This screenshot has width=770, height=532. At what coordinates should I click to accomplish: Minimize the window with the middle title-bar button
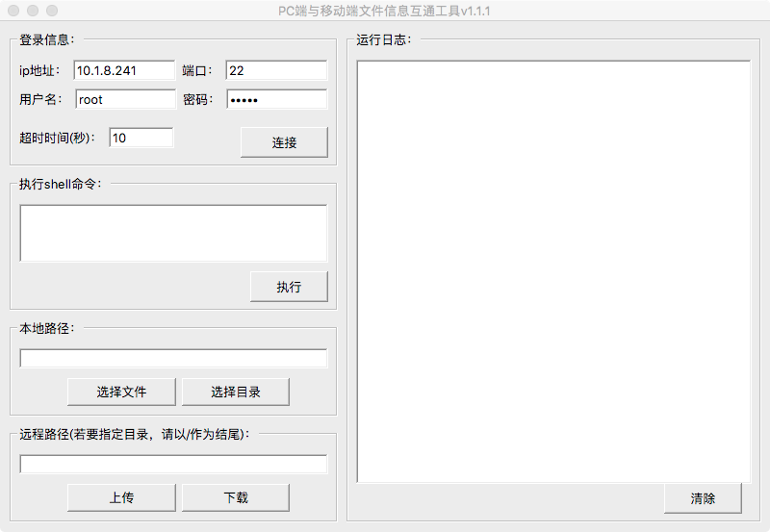[33, 11]
